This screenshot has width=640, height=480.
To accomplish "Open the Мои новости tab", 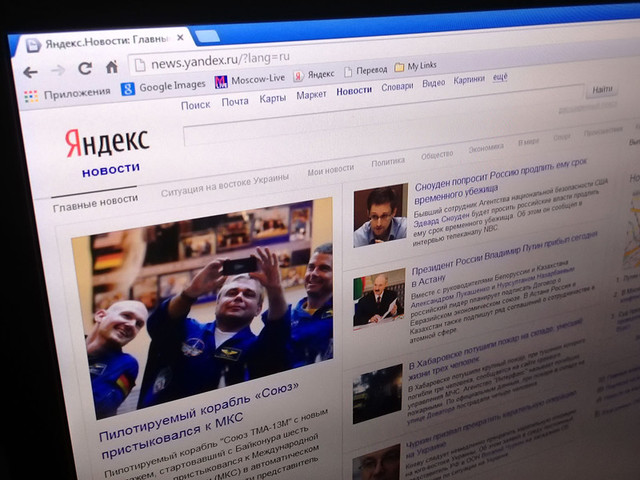I will pos(331,170).
